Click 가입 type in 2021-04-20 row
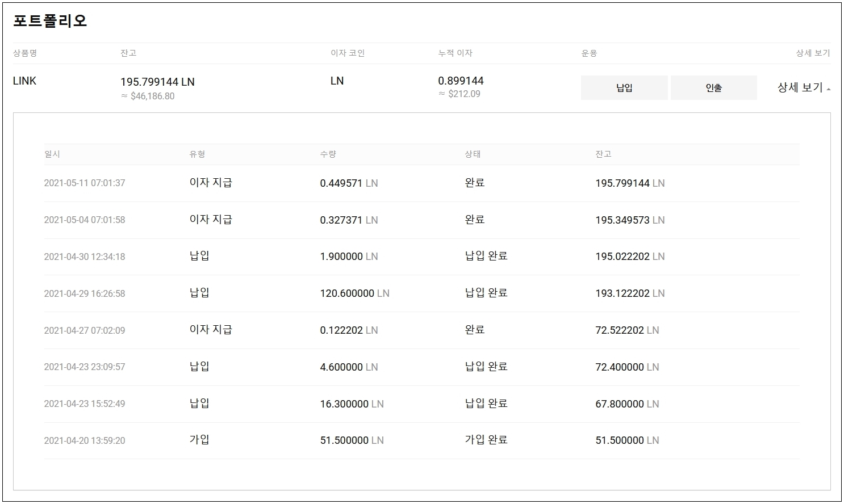 click(x=199, y=440)
